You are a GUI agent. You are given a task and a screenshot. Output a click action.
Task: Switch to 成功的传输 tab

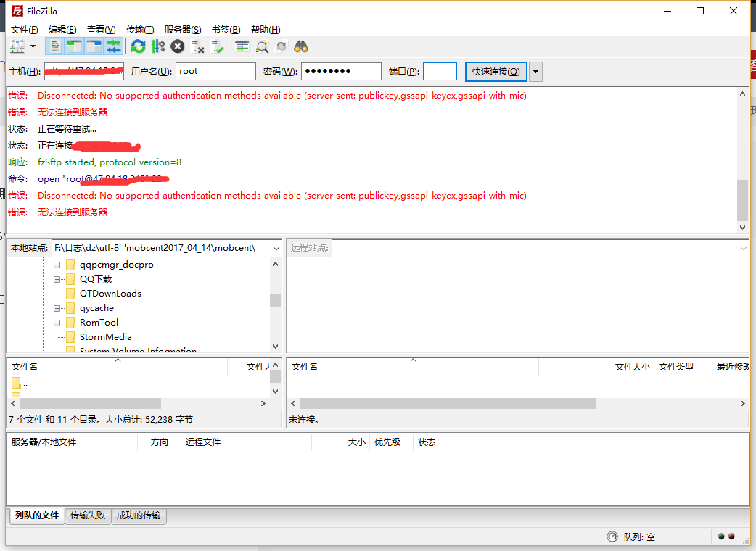139,515
